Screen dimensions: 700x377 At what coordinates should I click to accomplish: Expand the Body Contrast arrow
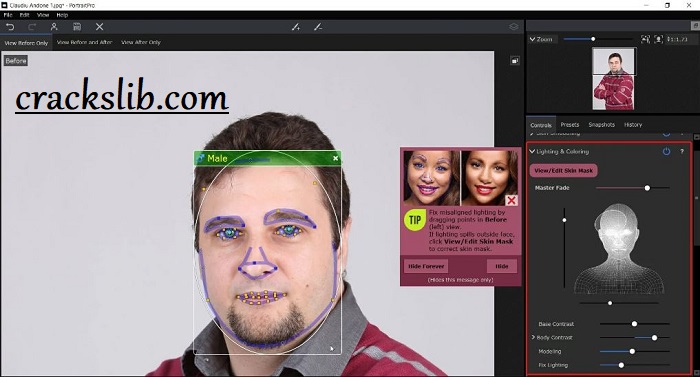pyautogui.click(x=533, y=337)
